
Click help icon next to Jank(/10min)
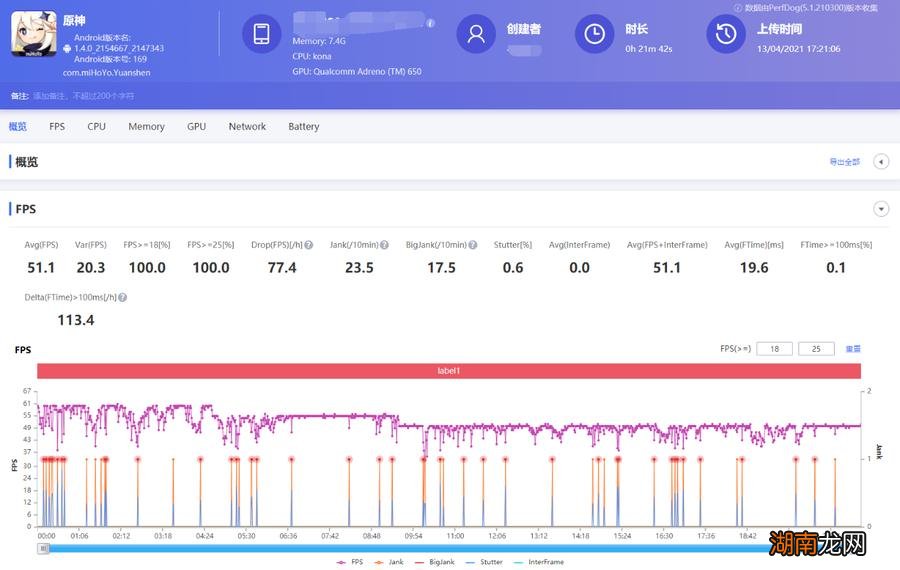[x=385, y=245]
